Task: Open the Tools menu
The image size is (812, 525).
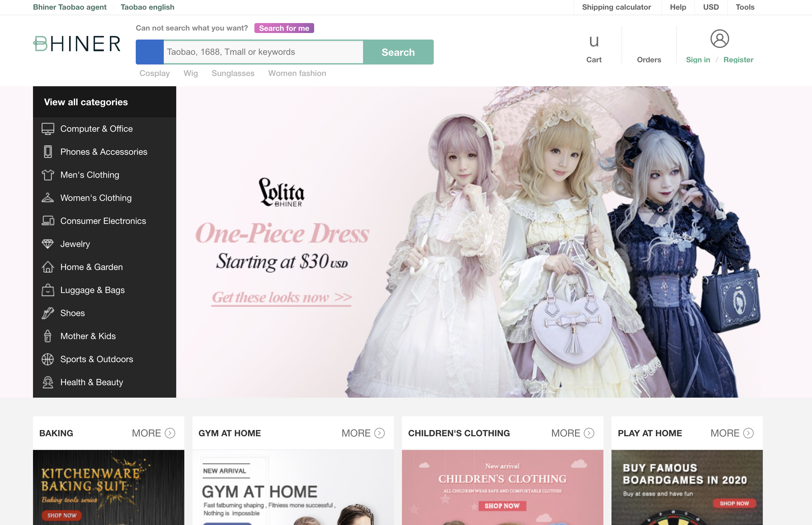Action: click(745, 7)
